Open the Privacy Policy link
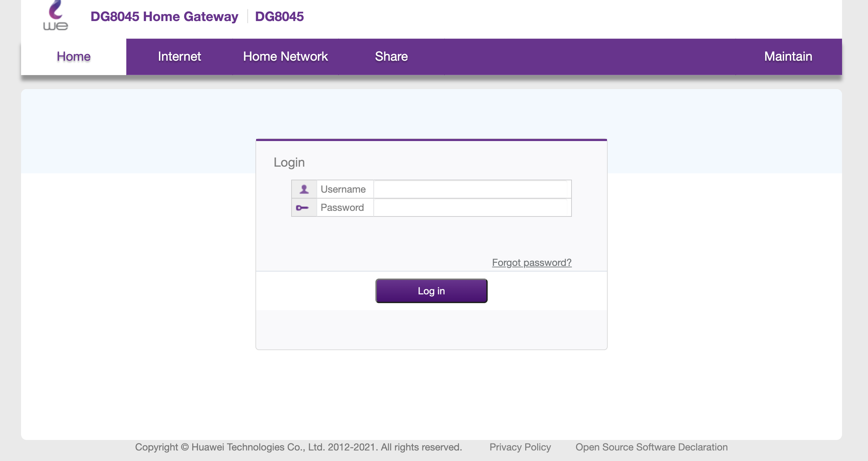Screen dimensions: 868x461 click(520, 447)
